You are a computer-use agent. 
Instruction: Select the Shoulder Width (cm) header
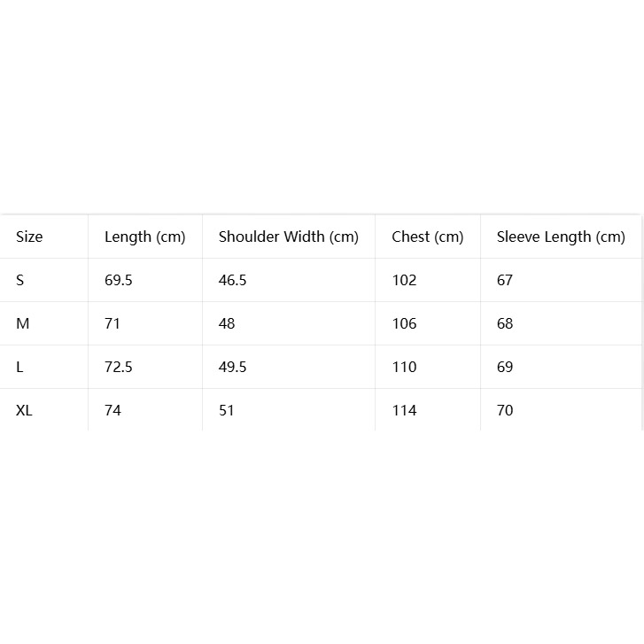click(x=288, y=237)
